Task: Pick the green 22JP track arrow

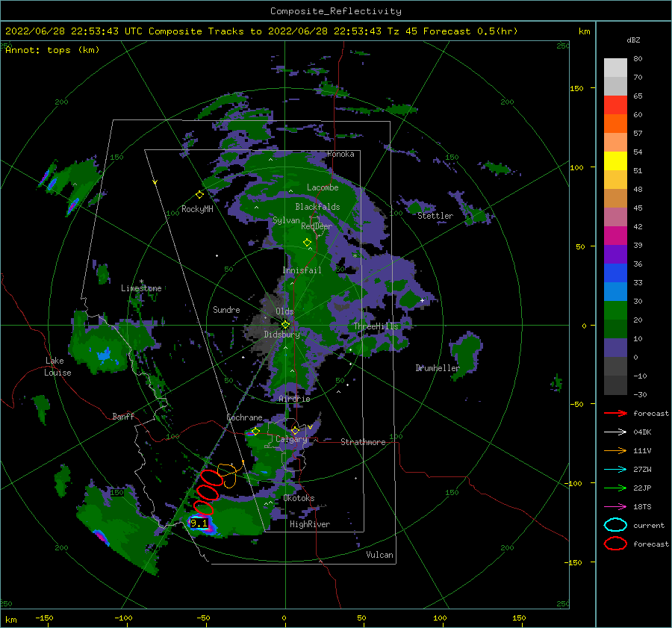Action: coord(615,488)
